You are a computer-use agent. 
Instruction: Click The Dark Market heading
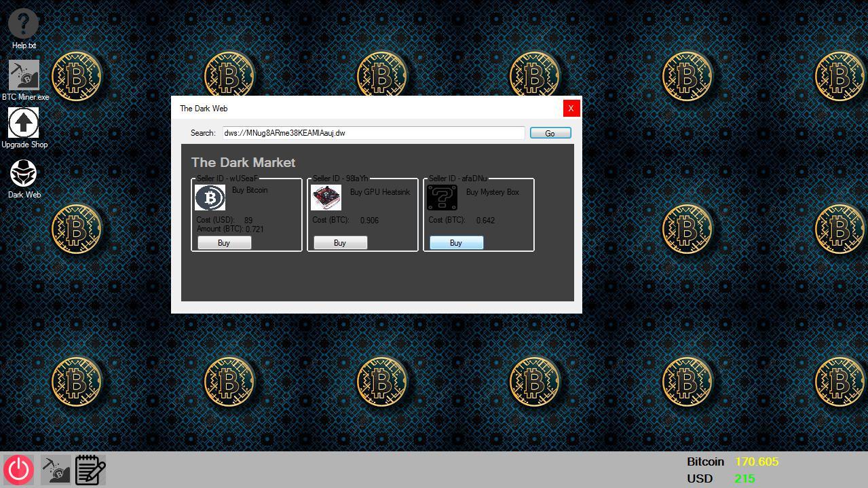click(243, 163)
